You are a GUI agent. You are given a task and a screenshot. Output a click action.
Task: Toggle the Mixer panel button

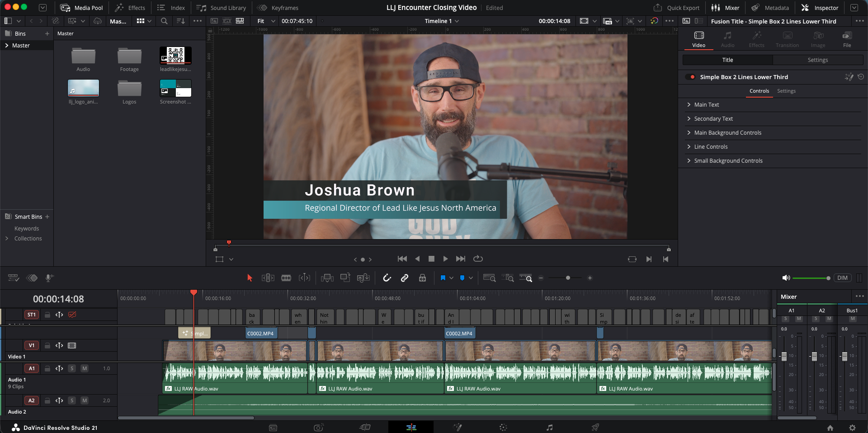tap(726, 8)
